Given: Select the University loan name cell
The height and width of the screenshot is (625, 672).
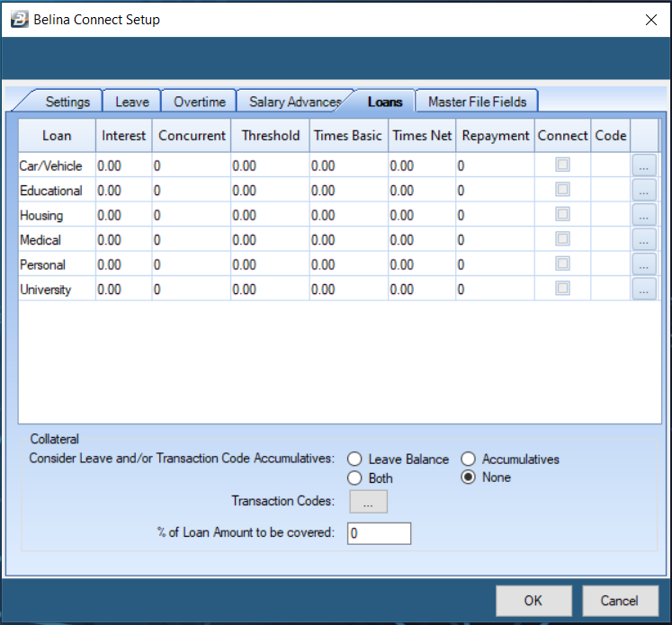Looking at the screenshot, I should pos(57,290).
